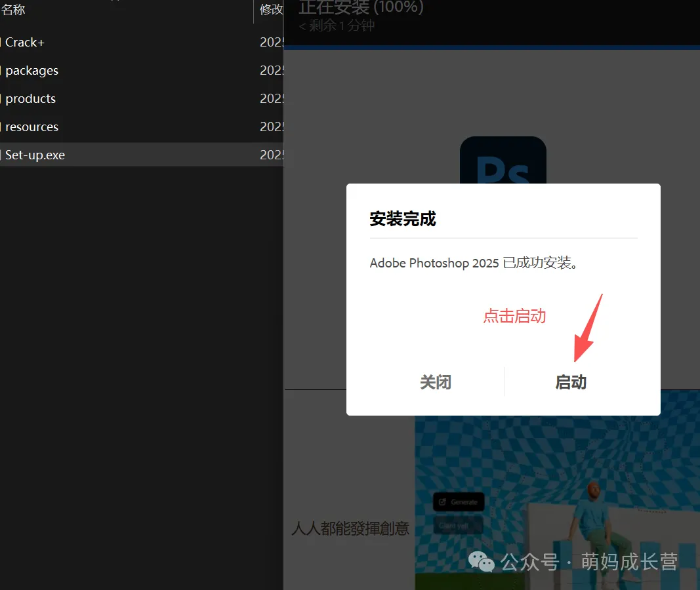Click the 正在安装 (100%) status text

tap(361, 7)
